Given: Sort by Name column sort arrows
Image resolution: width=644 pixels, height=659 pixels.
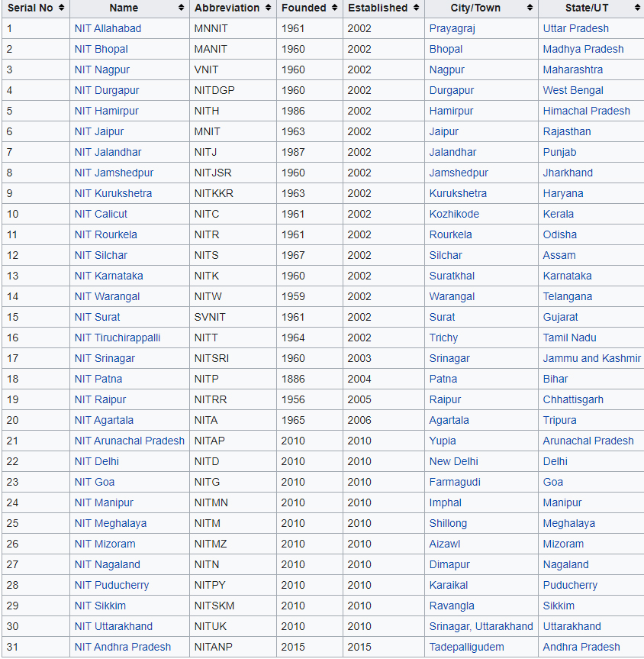Looking at the screenshot, I should 181,8.
